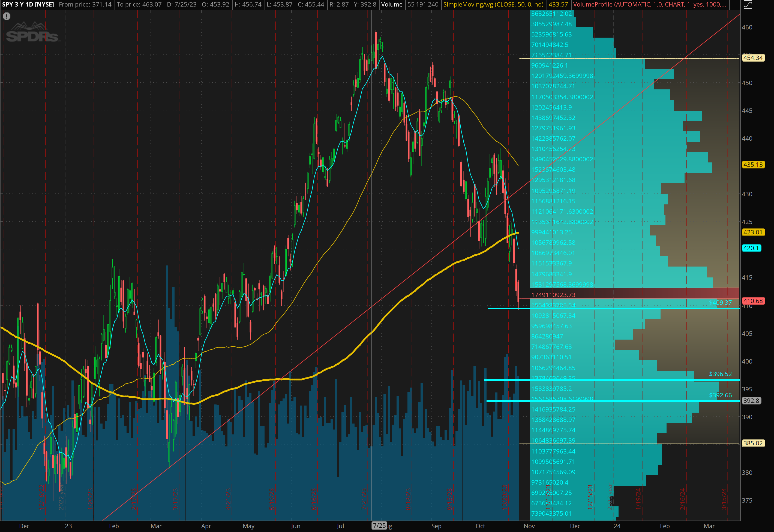Click the red 410.68 last price bubble
The image size is (774, 532).
pos(753,301)
